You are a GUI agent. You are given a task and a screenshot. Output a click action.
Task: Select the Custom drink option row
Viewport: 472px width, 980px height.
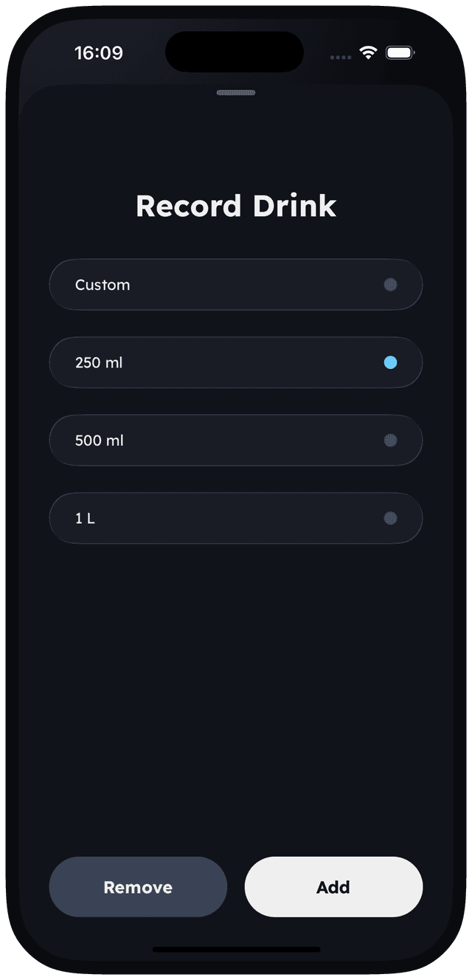236,285
